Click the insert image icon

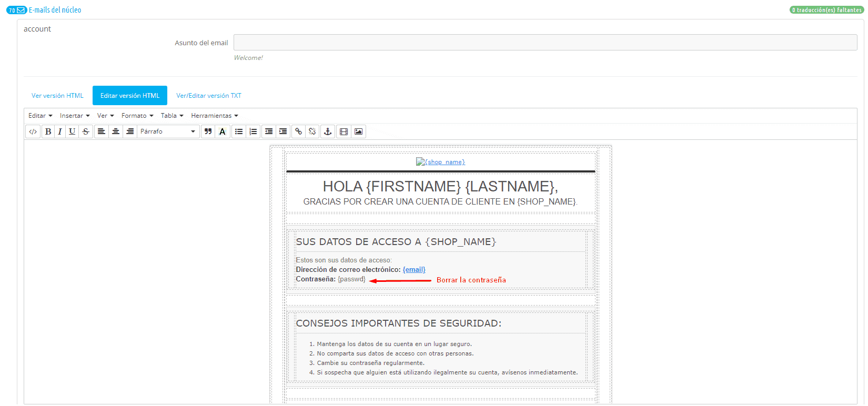pos(358,131)
